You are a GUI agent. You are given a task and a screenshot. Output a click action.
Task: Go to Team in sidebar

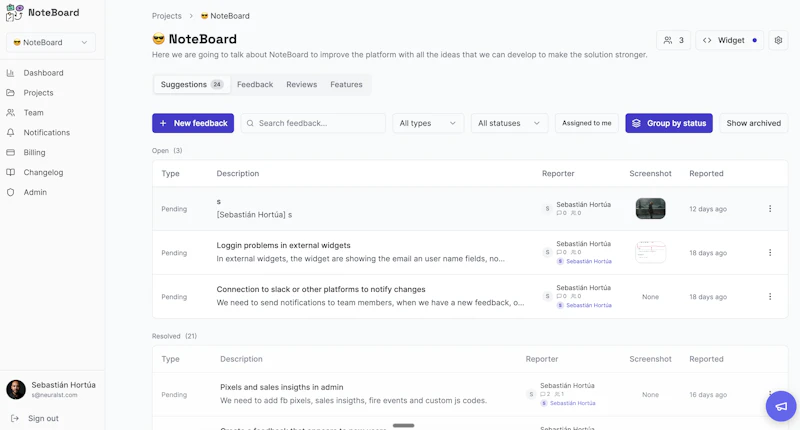pos(33,113)
